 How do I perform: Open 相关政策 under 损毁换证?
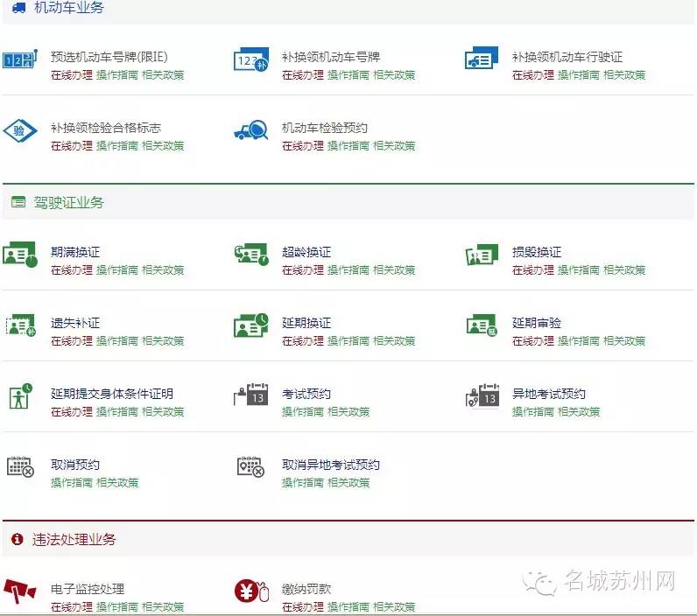624,270
